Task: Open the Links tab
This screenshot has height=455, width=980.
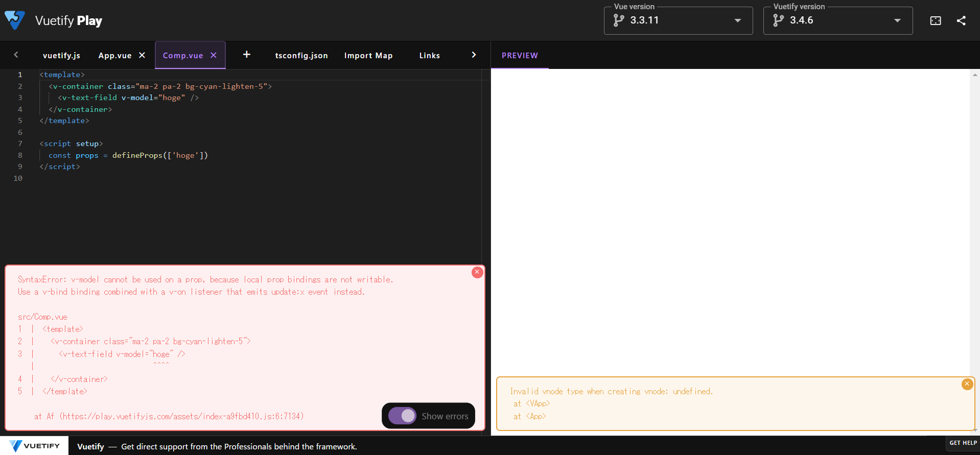Action: 430,55
